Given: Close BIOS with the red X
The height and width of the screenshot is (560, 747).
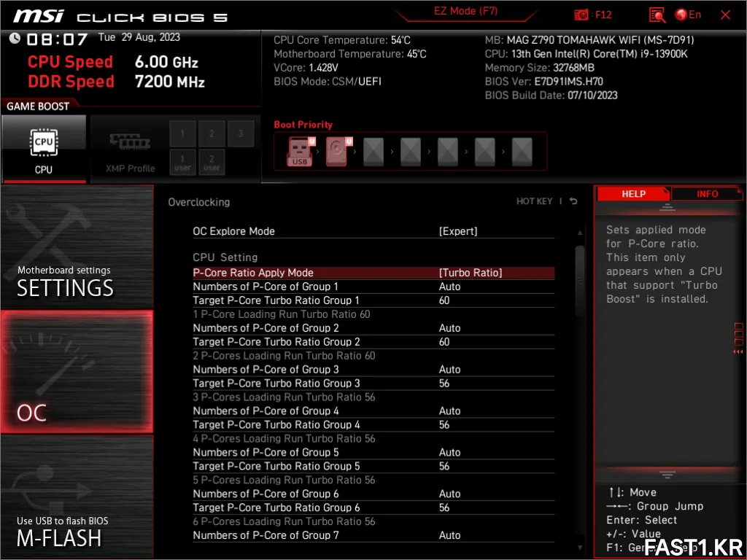Looking at the screenshot, I should pyautogui.click(x=725, y=15).
